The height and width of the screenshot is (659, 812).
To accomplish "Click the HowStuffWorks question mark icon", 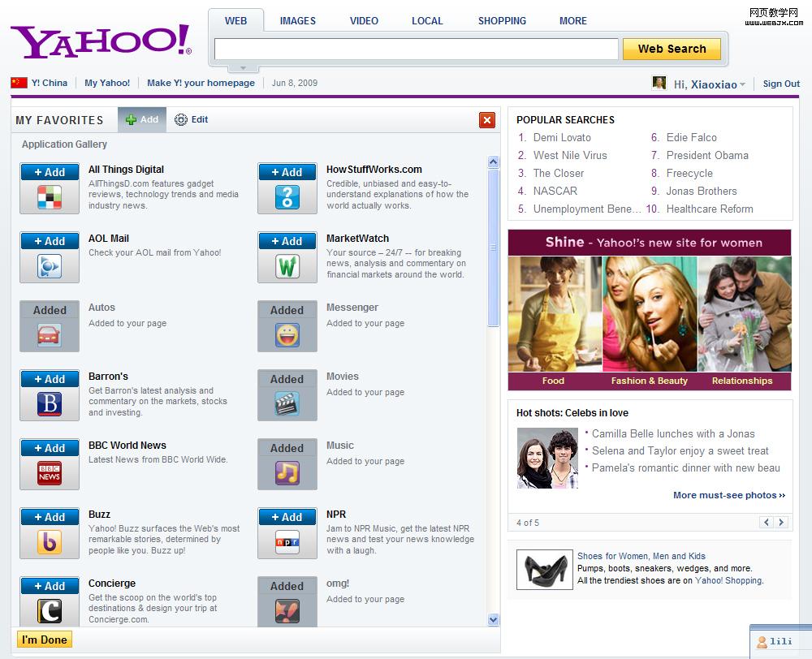I will pyautogui.click(x=287, y=197).
